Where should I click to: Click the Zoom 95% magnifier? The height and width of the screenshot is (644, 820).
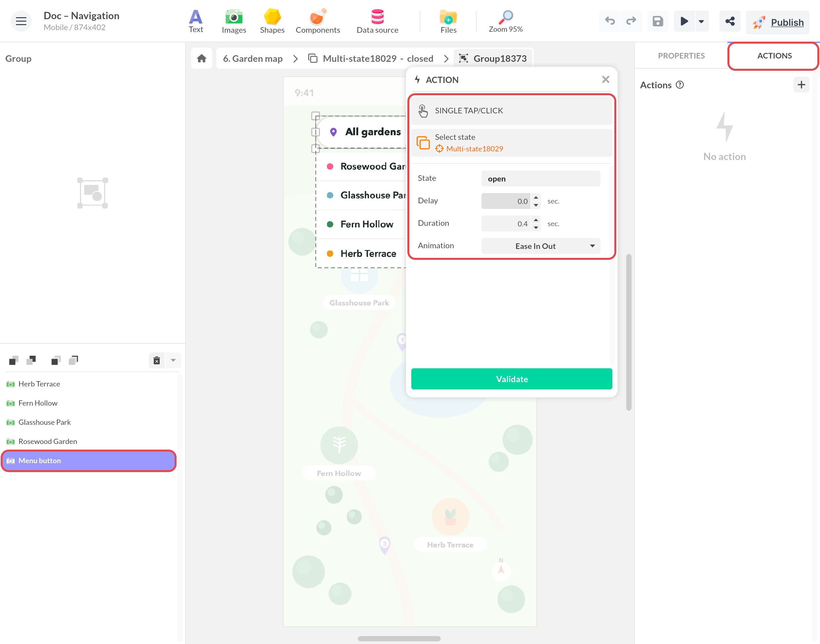[506, 21]
